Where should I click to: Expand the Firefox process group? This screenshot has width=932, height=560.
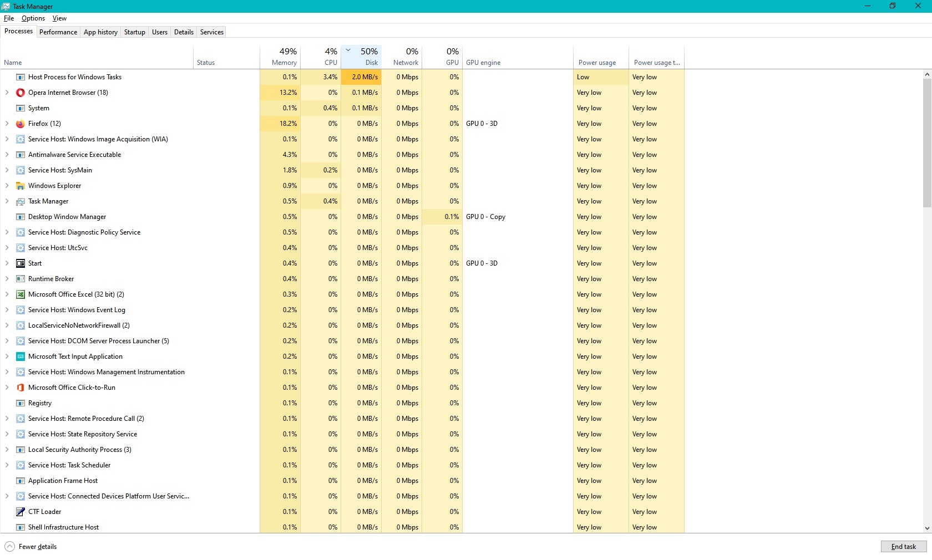click(x=7, y=124)
